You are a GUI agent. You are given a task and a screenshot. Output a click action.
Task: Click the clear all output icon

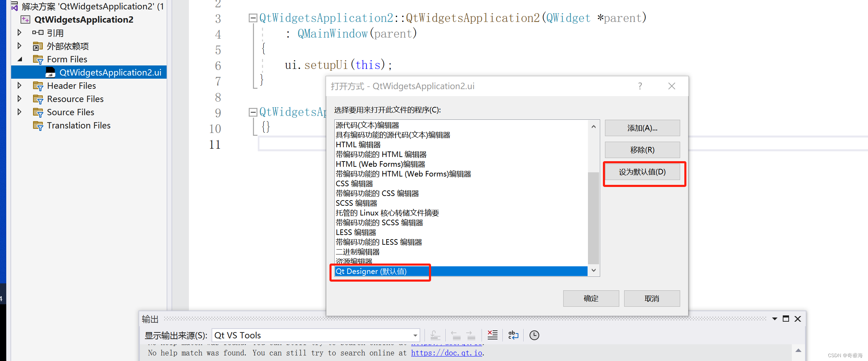coord(492,335)
